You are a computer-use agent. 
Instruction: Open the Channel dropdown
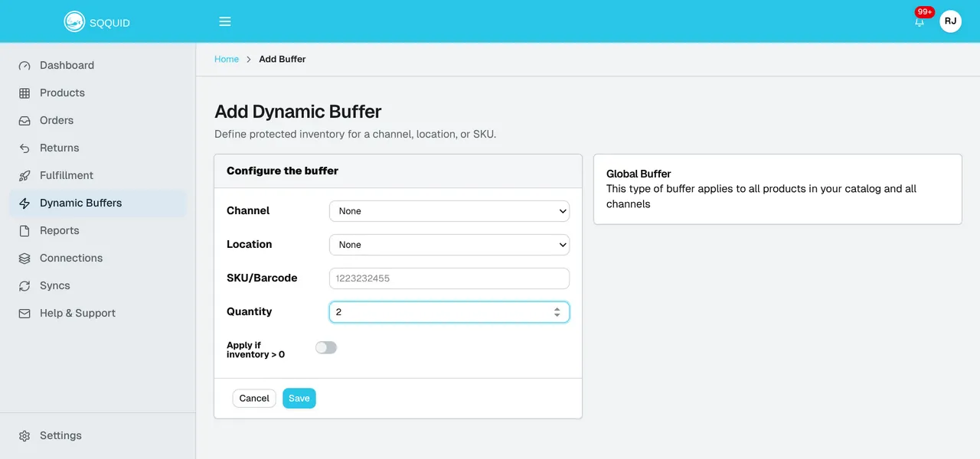pos(449,211)
